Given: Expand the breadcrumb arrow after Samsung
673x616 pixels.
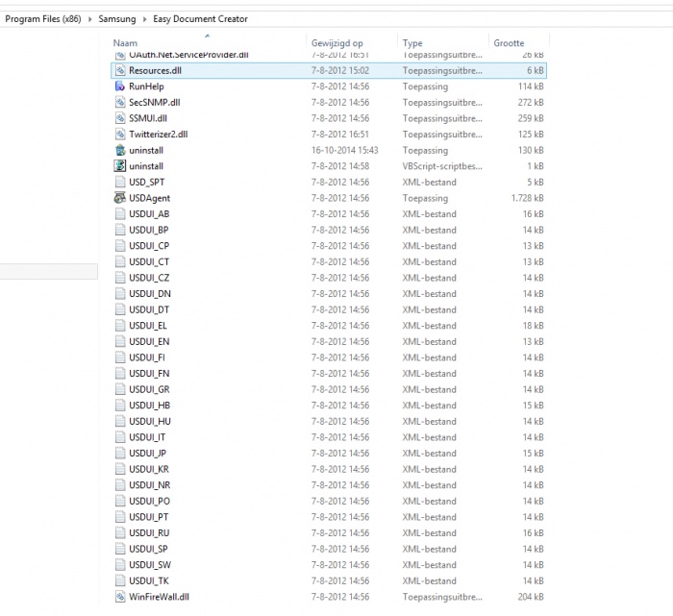Looking at the screenshot, I should click(x=144, y=19).
